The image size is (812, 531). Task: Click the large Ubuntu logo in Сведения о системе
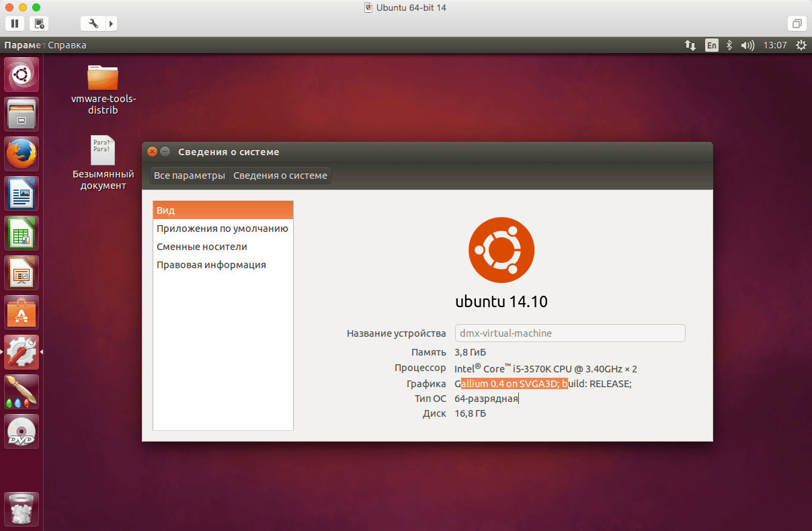tap(501, 249)
